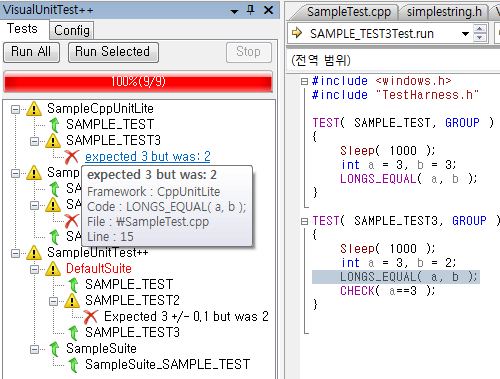Click the highlighted LONGS_EQUAL( a, b ) line

click(396, 277)
